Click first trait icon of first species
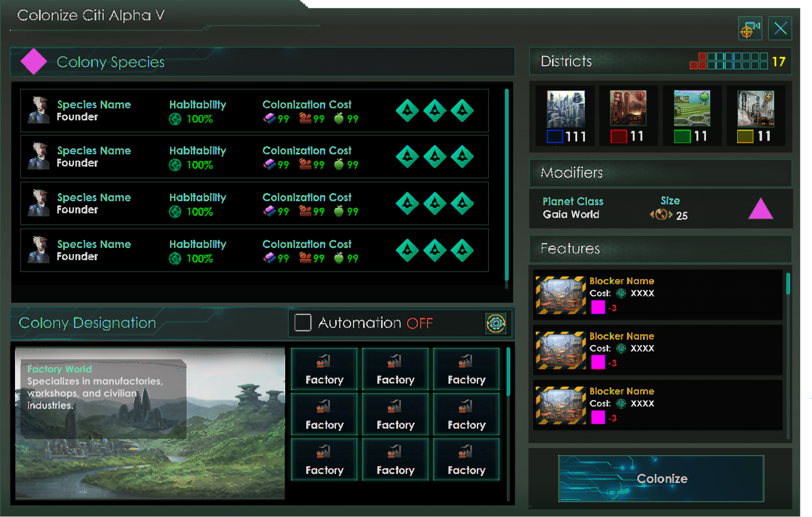812x517 pixels. (407, 111)
